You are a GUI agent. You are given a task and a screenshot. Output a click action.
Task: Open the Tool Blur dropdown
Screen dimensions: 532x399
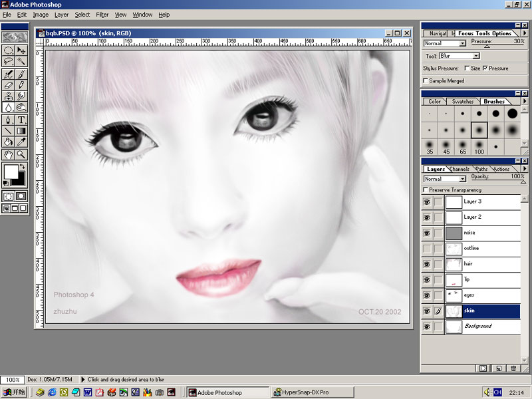(x=476, y=56)
